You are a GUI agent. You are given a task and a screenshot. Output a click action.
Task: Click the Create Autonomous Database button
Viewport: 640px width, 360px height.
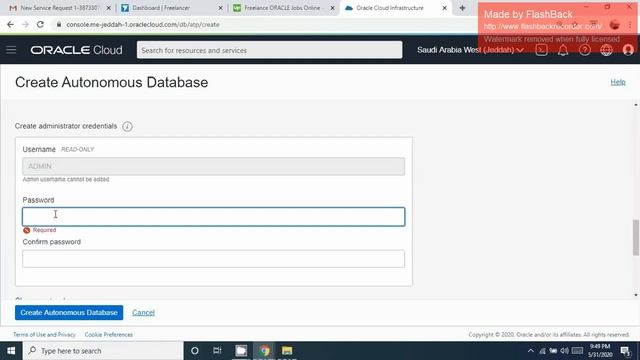pyautogui.click(x=69, y=313)
